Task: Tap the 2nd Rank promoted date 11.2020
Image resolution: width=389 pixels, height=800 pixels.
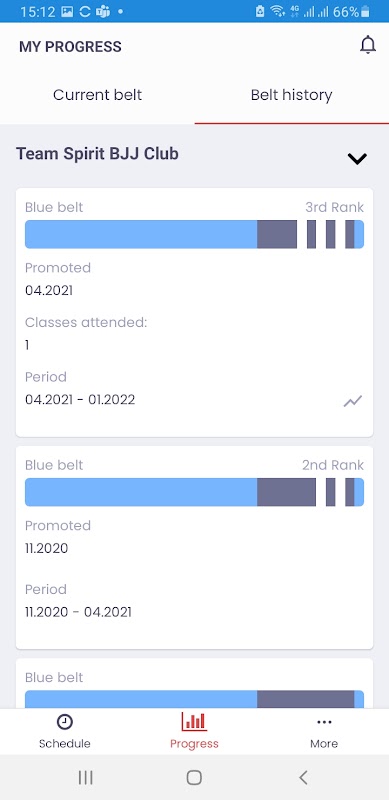Action: click(x=46, y=548)
